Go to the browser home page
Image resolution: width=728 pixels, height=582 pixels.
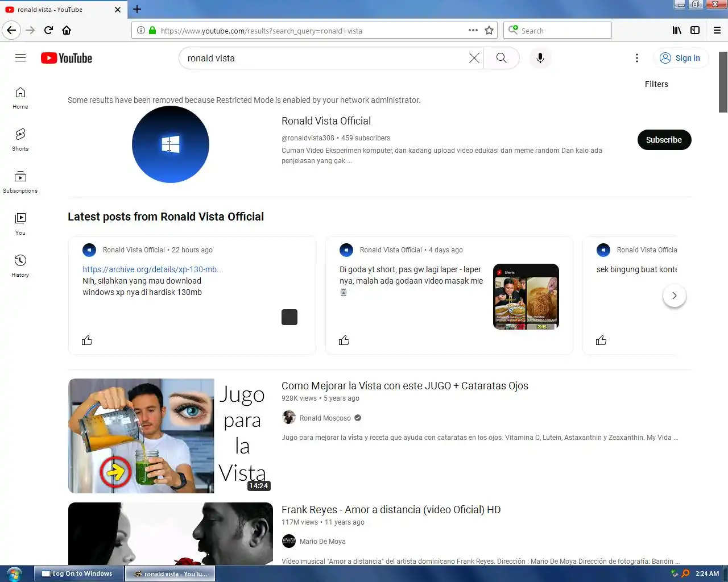[67, 30]
